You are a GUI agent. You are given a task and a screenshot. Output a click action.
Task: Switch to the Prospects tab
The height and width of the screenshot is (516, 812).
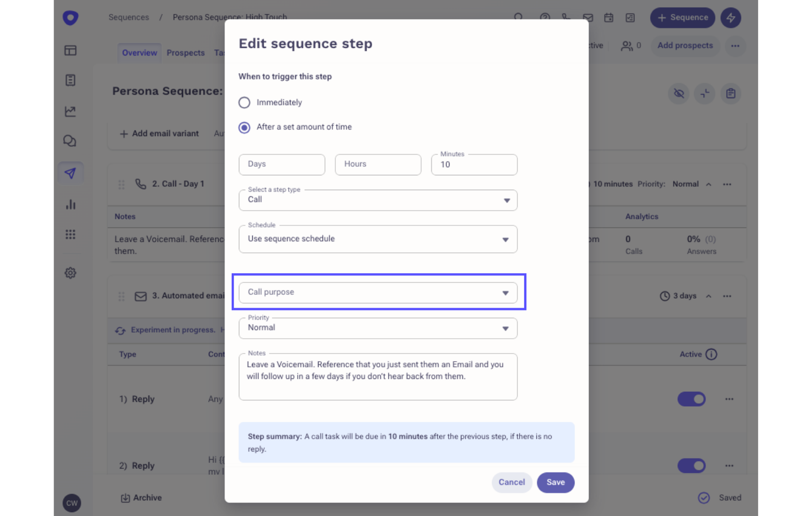click(185, 53)
